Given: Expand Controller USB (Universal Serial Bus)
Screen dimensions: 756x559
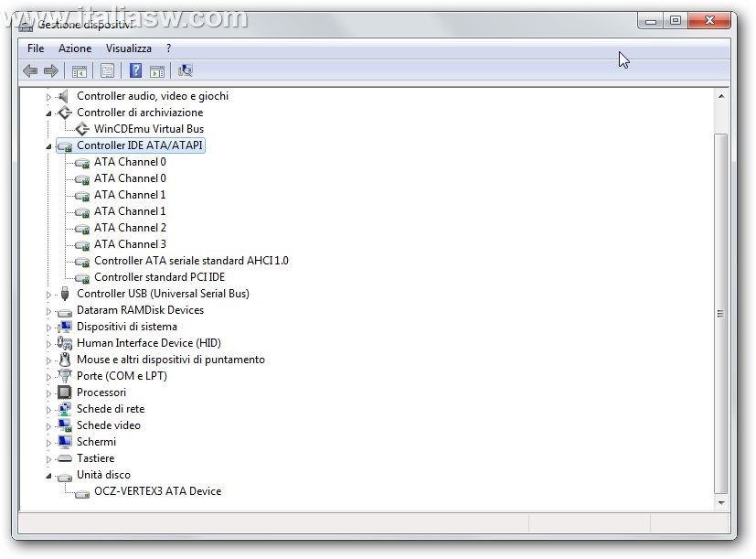Looking at the screenshot, I should point(49,295).
